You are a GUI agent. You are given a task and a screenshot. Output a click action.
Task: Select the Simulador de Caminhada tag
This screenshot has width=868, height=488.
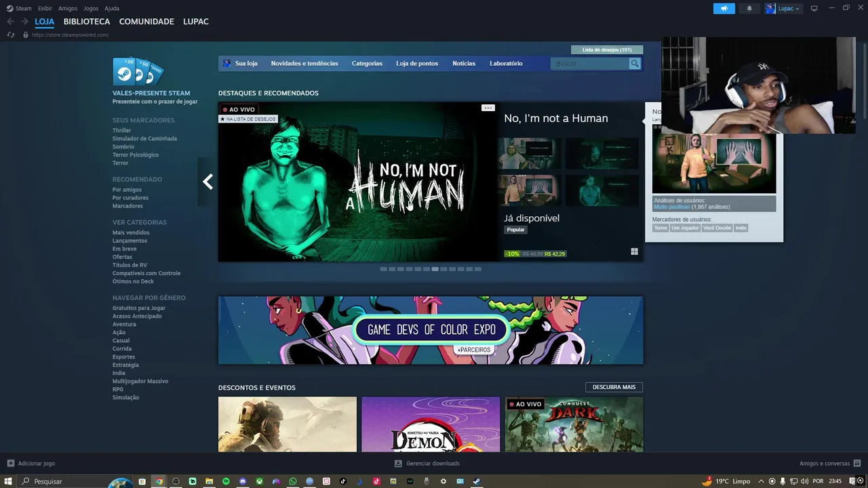click(144, 138)
